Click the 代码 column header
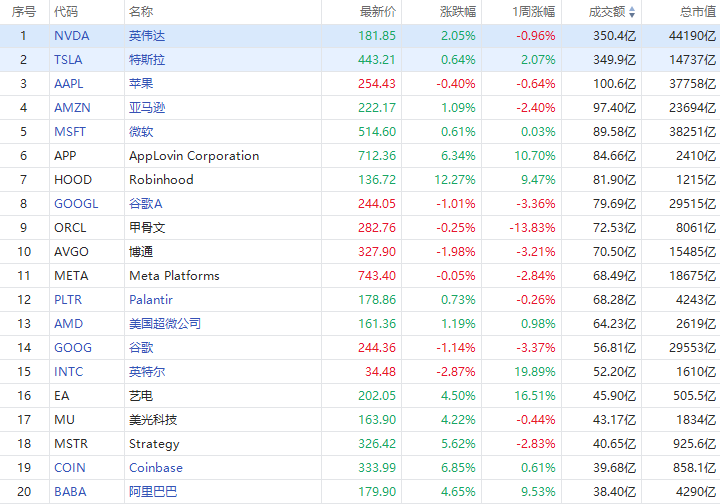Viewport: 720px width, 504px height. (66, 11)
